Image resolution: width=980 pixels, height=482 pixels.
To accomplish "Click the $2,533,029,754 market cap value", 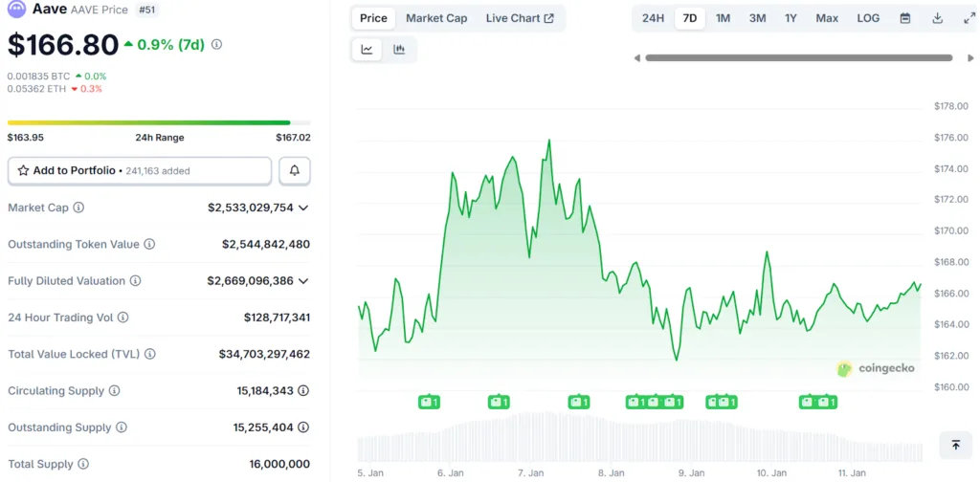I will coord(251,208).
